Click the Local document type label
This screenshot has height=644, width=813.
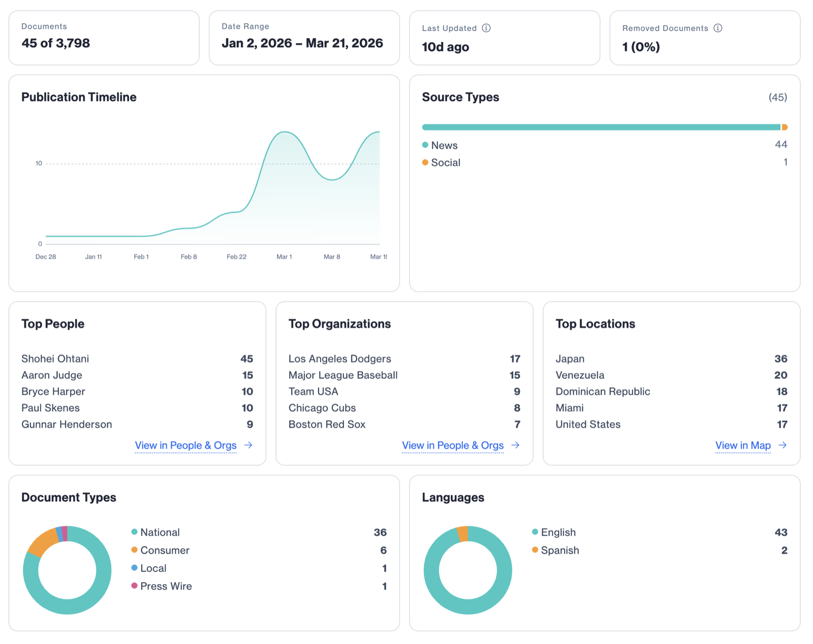[x=153, y=568]
